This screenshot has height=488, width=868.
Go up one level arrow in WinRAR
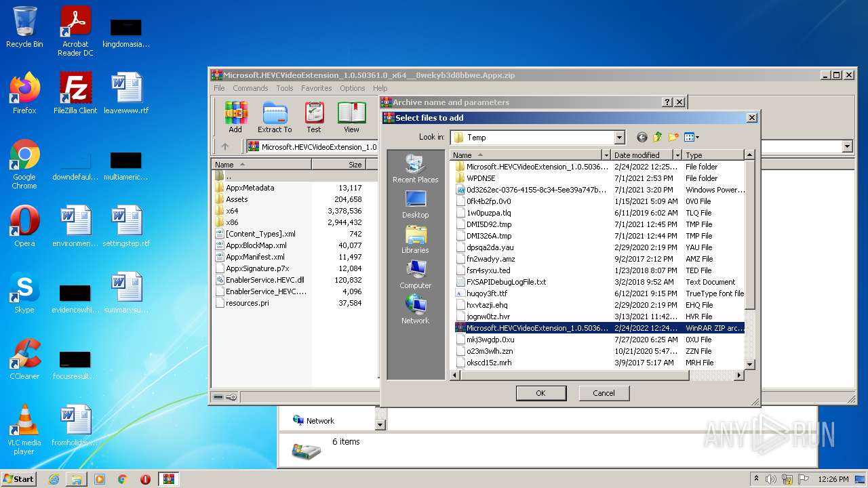click(225, 146)
